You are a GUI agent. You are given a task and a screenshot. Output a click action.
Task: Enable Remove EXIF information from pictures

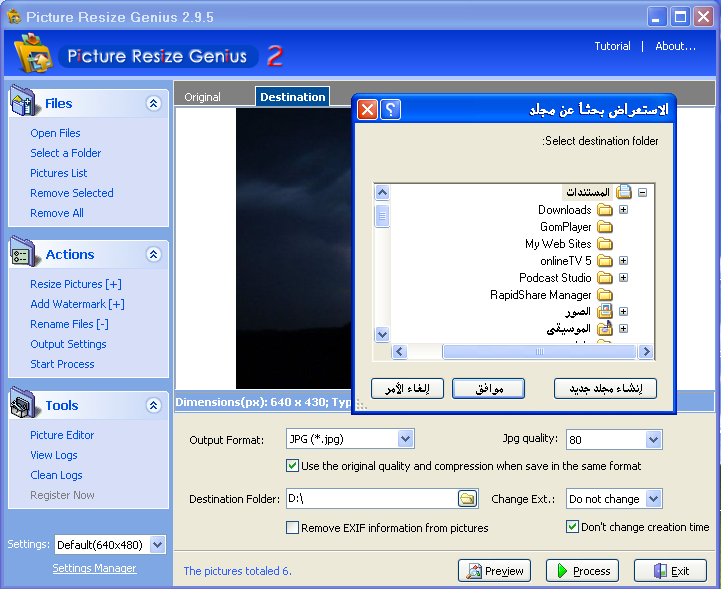point(292,527)
